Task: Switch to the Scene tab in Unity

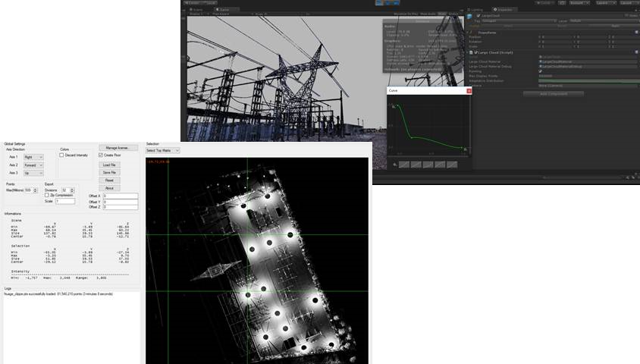Action: (x=196, y=9)
